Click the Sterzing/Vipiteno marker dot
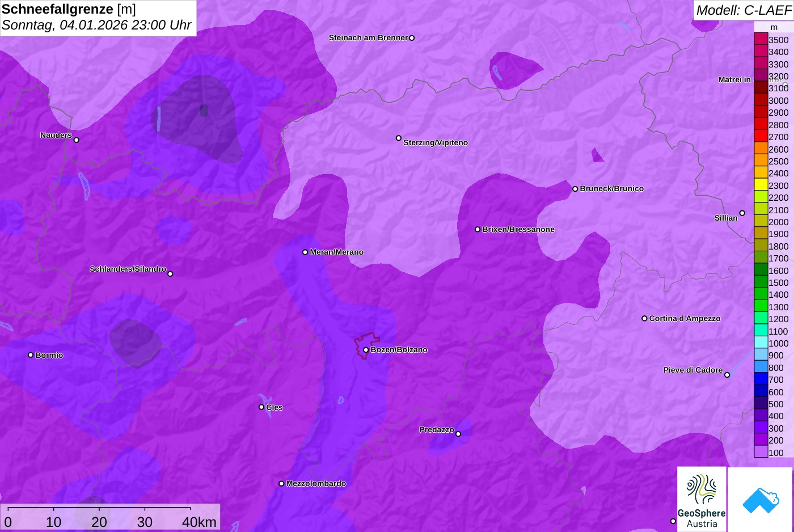The height and width of the screenshot is (532, 794). (x=399, y=138)
